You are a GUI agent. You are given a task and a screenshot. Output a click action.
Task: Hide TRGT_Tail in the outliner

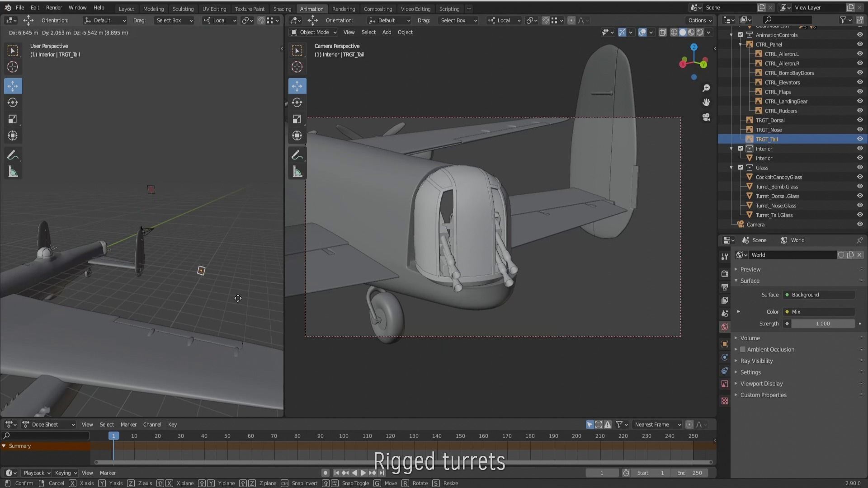(860, 139)
